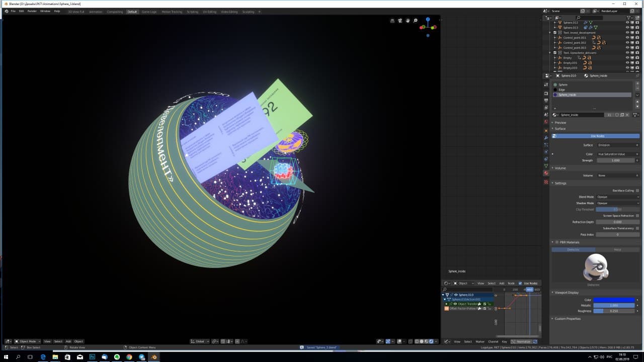Image resolution: width=644 pixels, height=362 pixels.
Task: Hide Sphere.013 with its eye toggle
Action: pyautogui.click(x=627, y=28)
